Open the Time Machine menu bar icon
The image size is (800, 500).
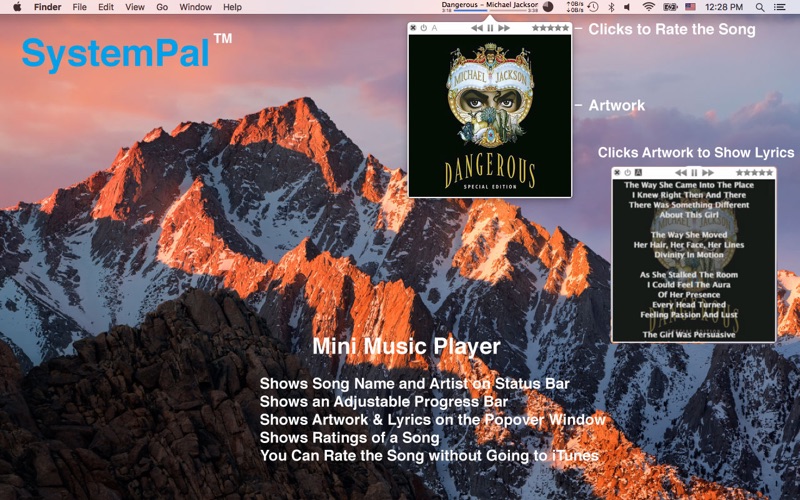[593, 7]
